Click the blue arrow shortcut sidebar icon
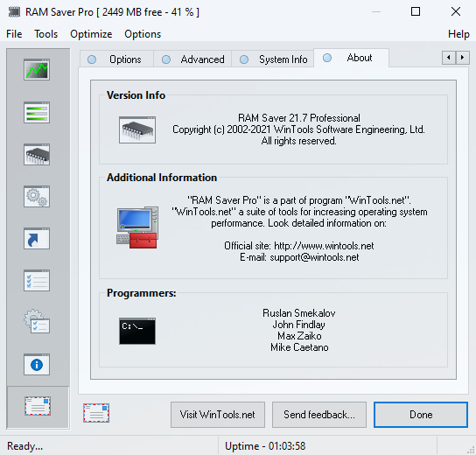 tap(37, 238)
